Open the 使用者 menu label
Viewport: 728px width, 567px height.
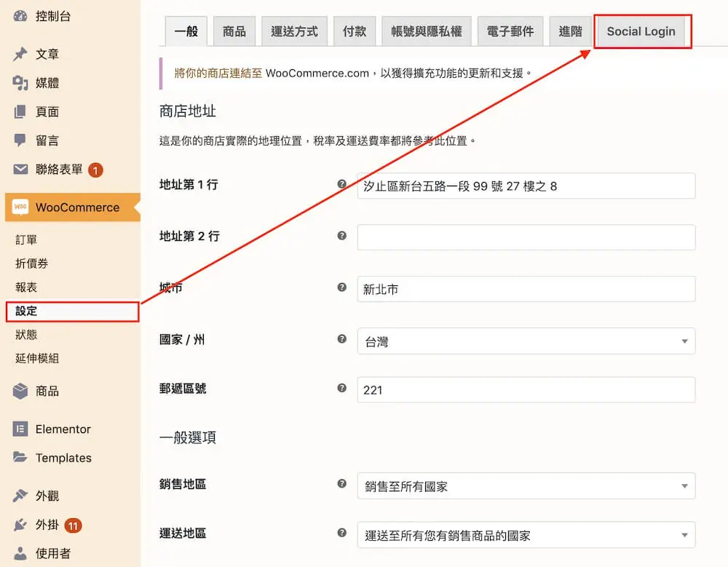[53, 553]
